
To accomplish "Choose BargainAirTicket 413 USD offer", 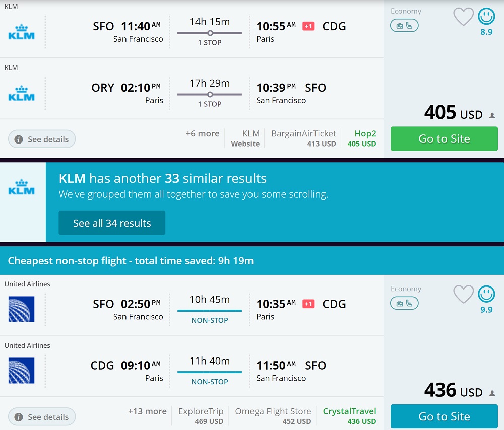I will (303, 138).
